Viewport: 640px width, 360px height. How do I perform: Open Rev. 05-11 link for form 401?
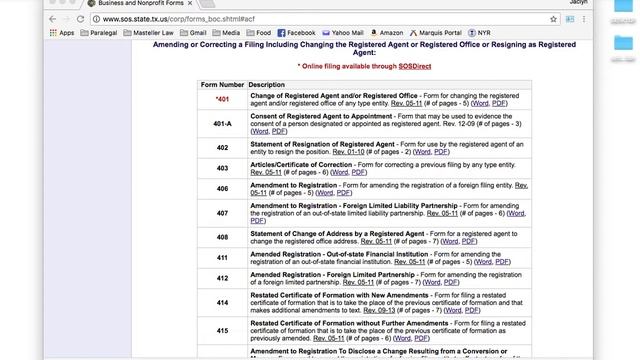pos(406,103)
